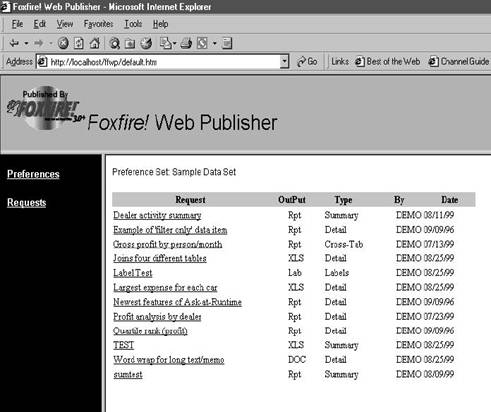Open Word wrap for long text/memo link

click(x=169, y=360)
